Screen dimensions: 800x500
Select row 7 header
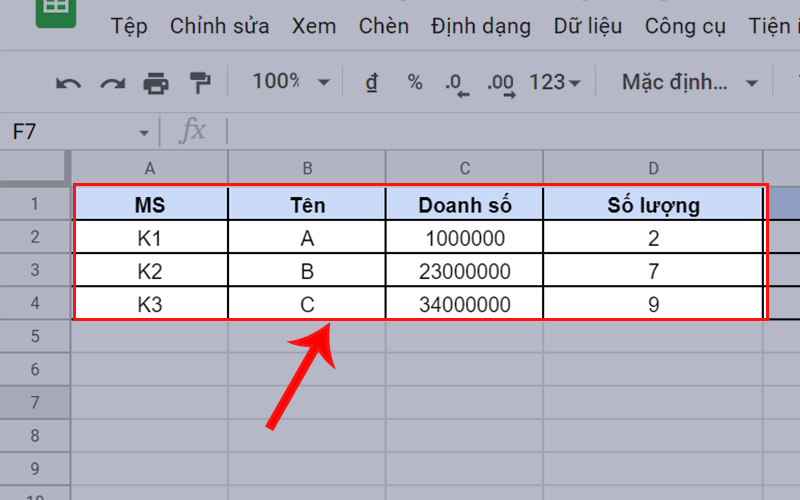click(35, 402)
